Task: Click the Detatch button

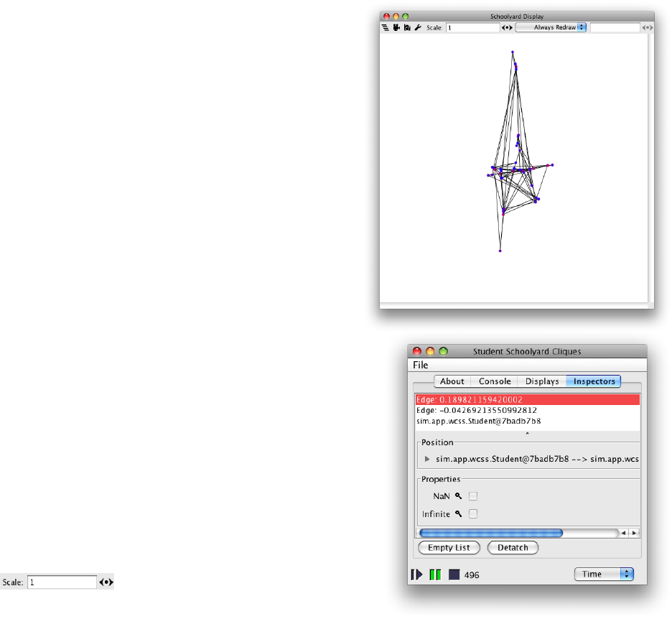Action: click(x=513, y=547)
